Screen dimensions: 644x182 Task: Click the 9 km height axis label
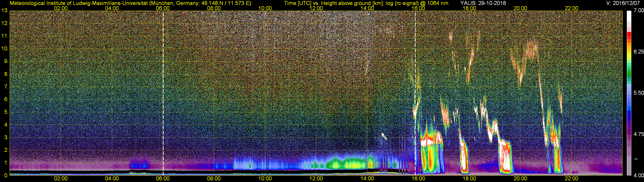point(6,62)
